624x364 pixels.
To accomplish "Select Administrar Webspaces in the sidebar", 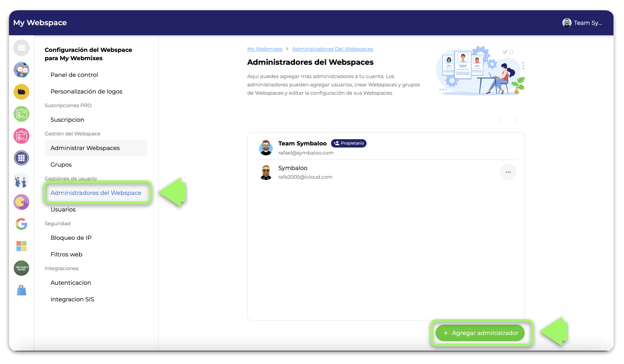I will (96, 148).
